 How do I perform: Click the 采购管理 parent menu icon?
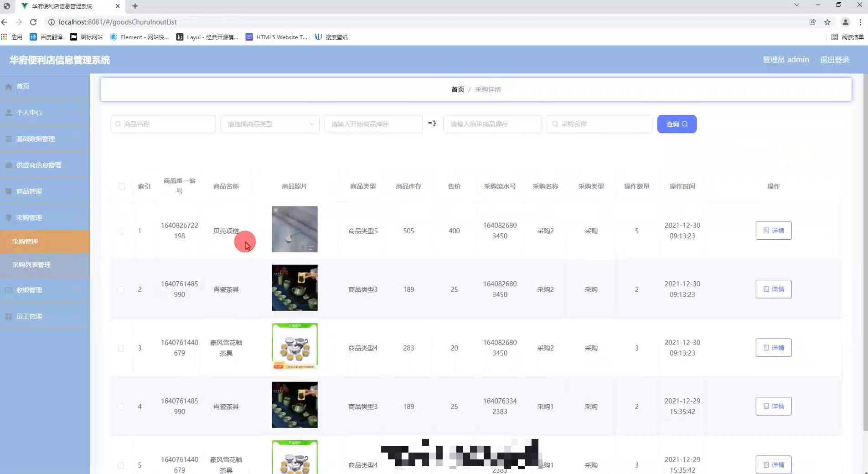click(x=8, y=218)
